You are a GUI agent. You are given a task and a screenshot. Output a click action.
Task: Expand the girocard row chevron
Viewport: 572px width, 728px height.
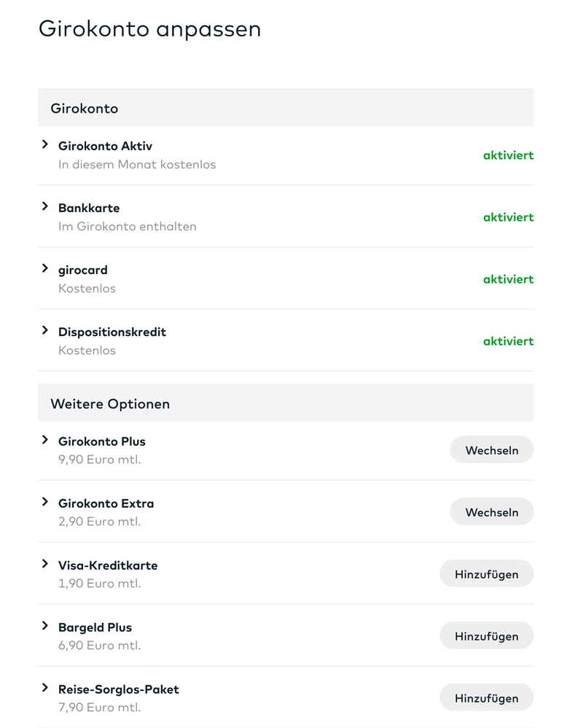[45, 269]
